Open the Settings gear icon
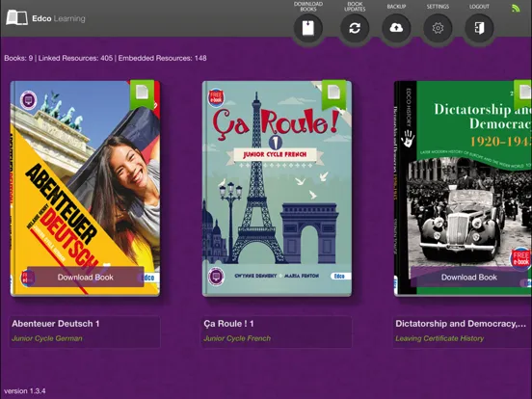The height and width of the screenshot is (399, 532). coord(438,28)
